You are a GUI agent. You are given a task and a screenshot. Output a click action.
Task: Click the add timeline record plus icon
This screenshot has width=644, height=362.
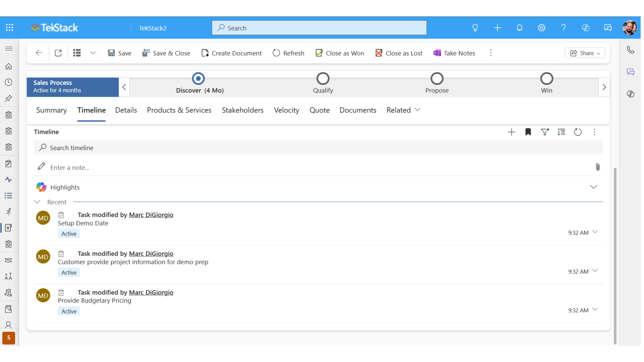[512, 132]
